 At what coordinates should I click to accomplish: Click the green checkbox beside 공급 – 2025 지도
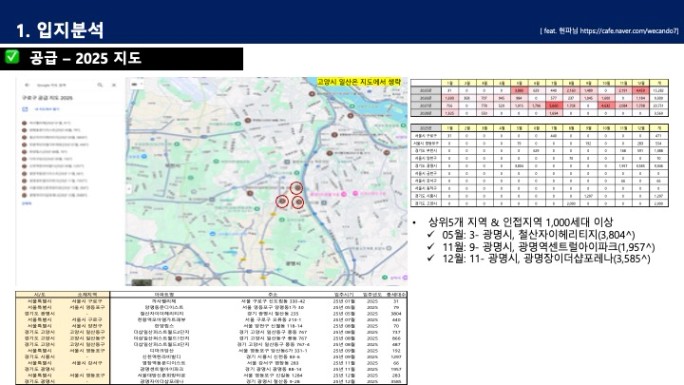pos(12,57)
